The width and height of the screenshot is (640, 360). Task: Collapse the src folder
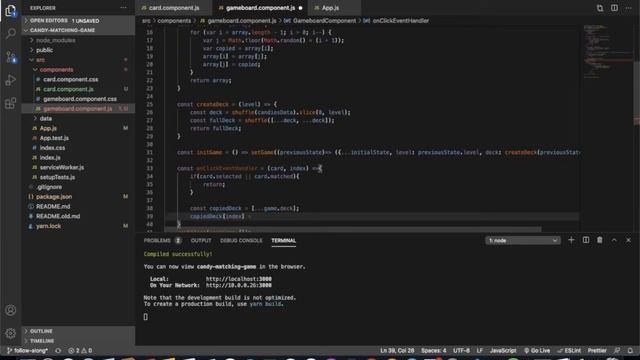tap(78, 60)
